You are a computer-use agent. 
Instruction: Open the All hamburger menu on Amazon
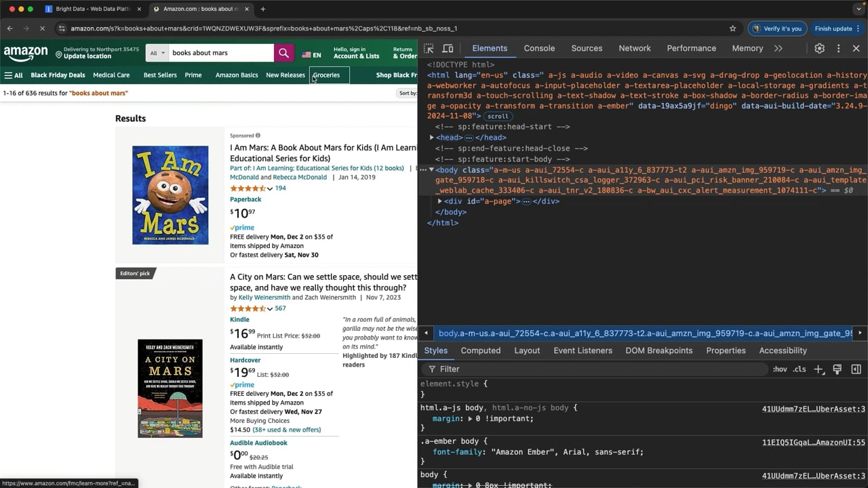pos(14,75)
